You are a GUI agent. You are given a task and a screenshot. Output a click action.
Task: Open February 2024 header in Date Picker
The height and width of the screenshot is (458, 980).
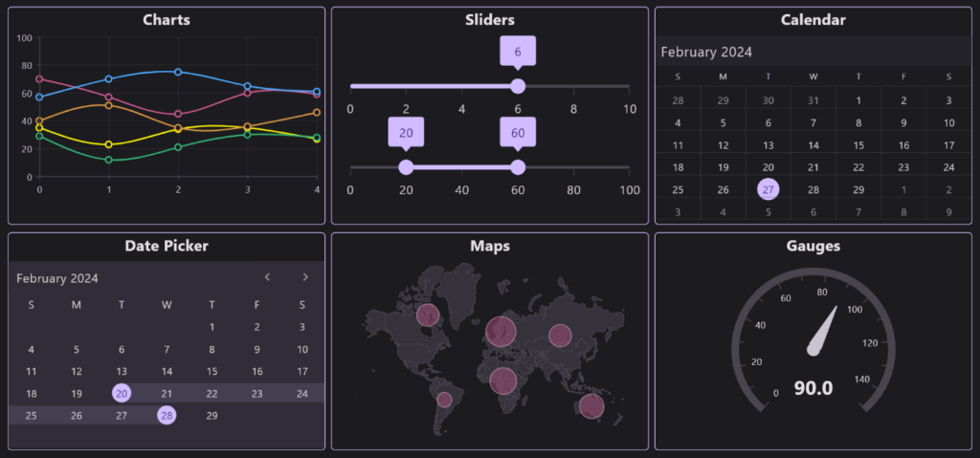click(57, 278)
